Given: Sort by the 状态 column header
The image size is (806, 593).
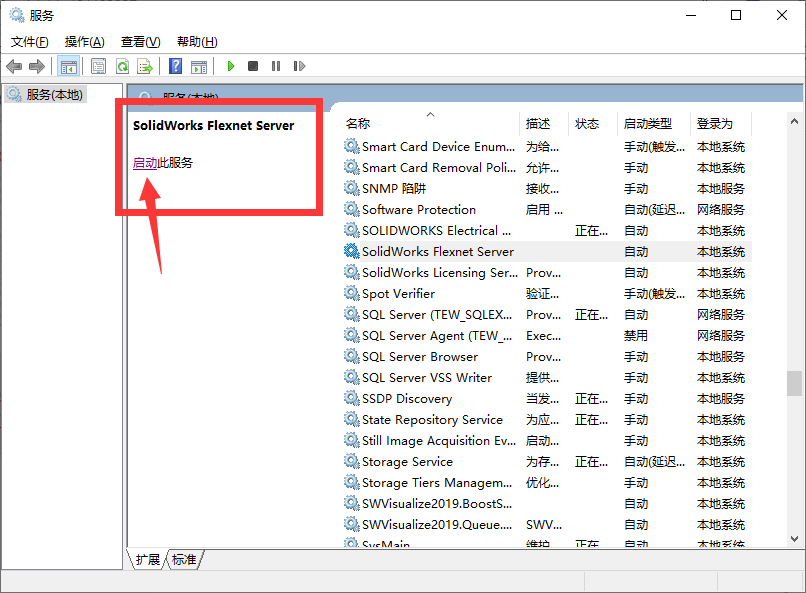Looking at the screenshot, I should [x=593, y=123].
